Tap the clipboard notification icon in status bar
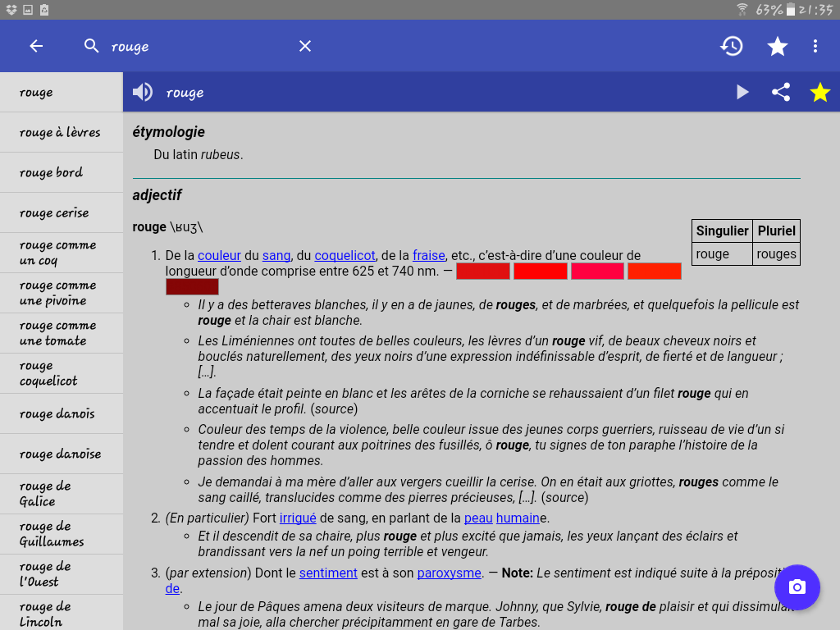840x630 pixels. (44, 10)
